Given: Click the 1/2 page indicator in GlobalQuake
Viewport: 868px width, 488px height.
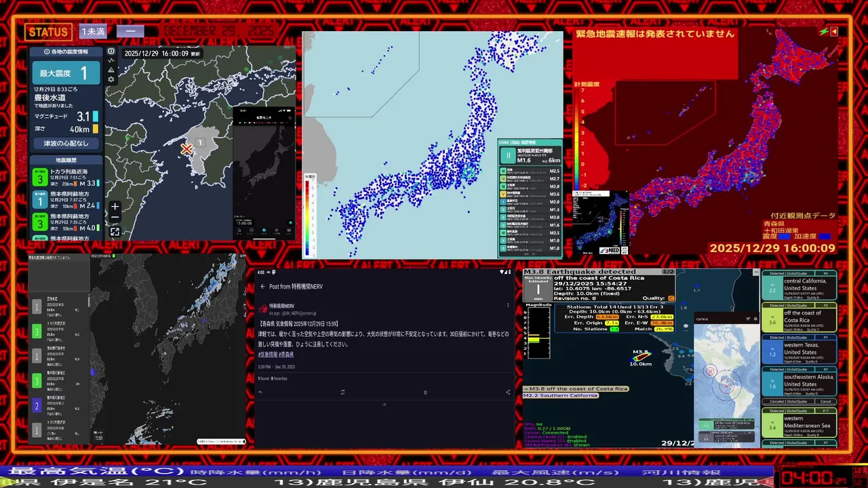Looking at the screenshot, I should point(667,271).
